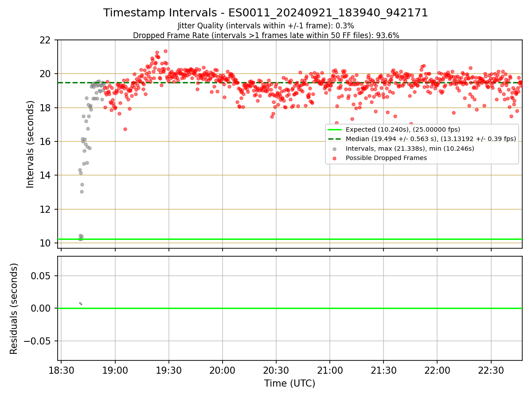
Task: Click the 20:00 time tick label
Action: [x=223, y=370]
